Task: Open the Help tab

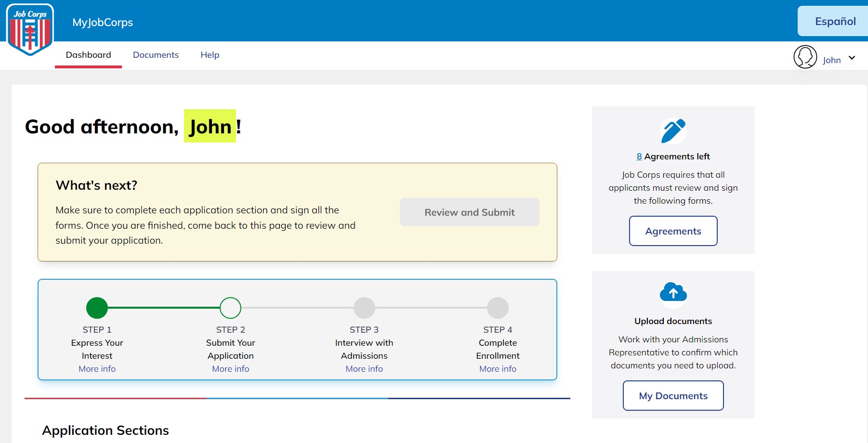Action: (x=210, y=55)
